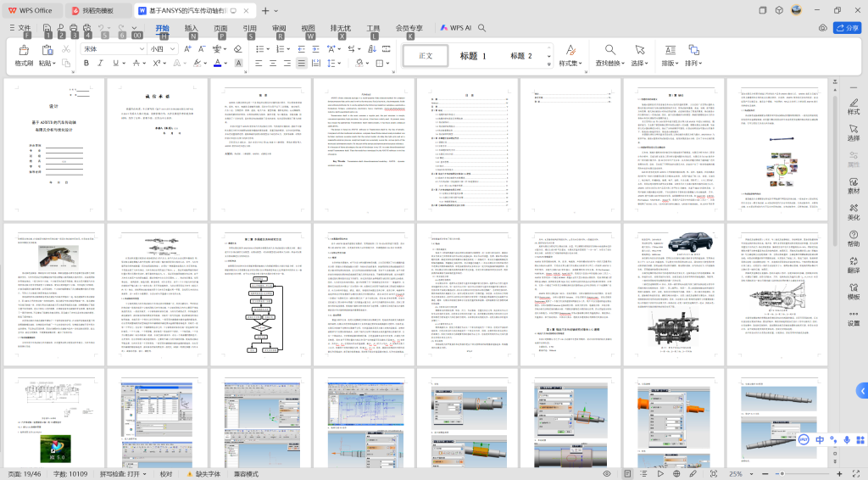Switch to the 插入 ribbon tab

[x=192, y=28]
